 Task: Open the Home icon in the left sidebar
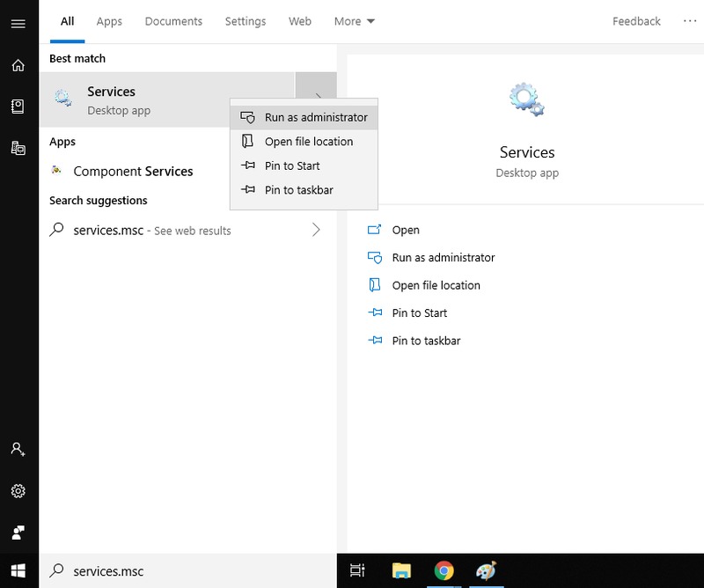click(x=18, y=66)
